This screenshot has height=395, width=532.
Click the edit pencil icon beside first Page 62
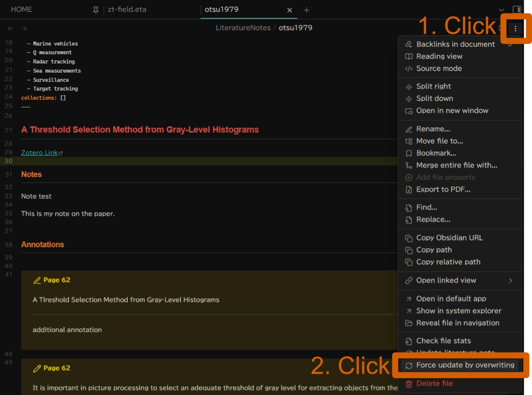(x=37, y=280)
